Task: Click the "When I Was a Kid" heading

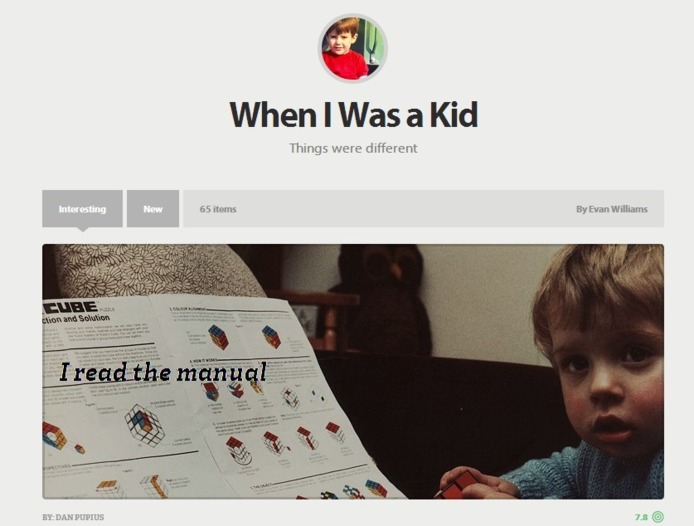Action: pos(353,114)
